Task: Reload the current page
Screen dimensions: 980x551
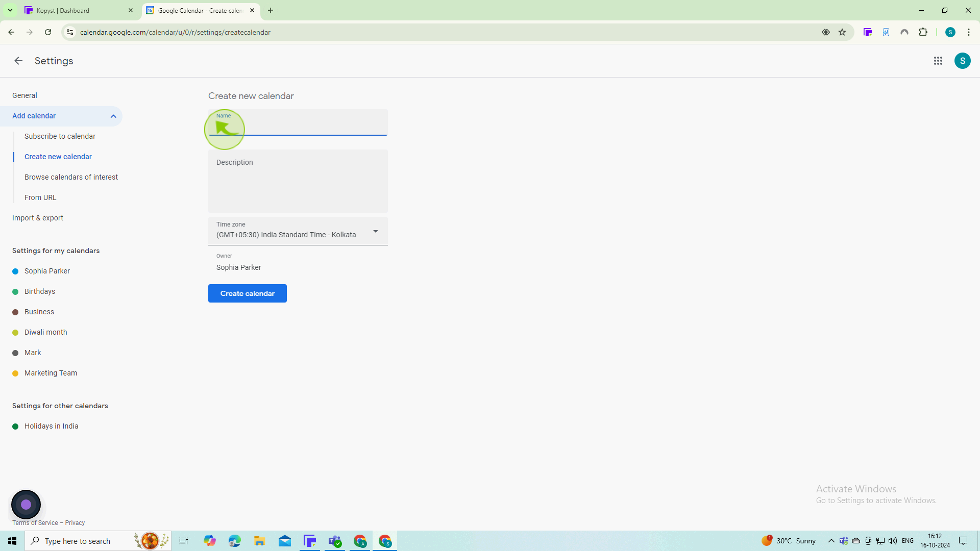Action: 48,32
